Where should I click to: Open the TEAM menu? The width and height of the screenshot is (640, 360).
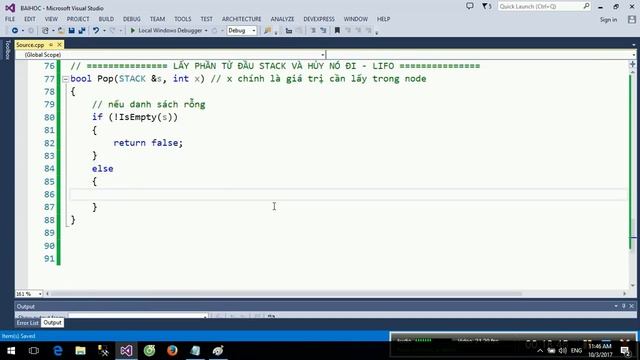point(157,19)
